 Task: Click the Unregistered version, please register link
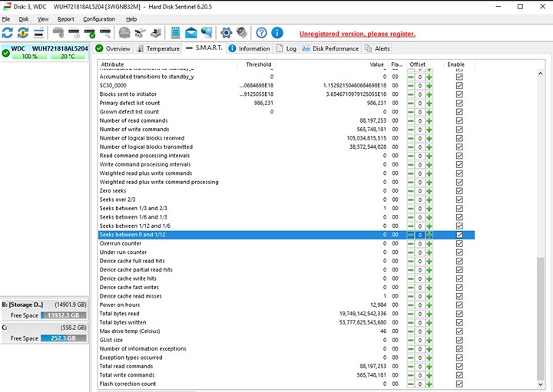[x=357, y=34]
